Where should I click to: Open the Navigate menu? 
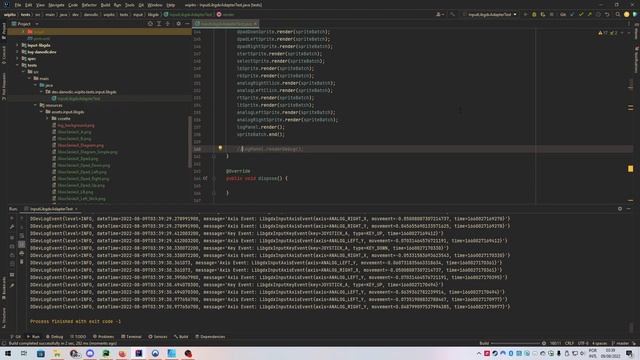pos(56,5)
